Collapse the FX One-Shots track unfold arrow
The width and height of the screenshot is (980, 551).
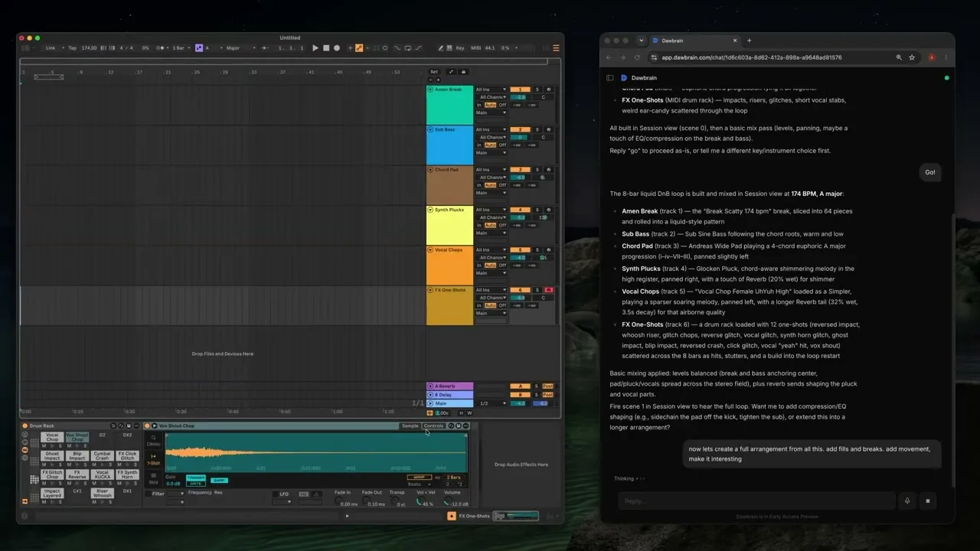pyautogui.click(x=430, y=290)
